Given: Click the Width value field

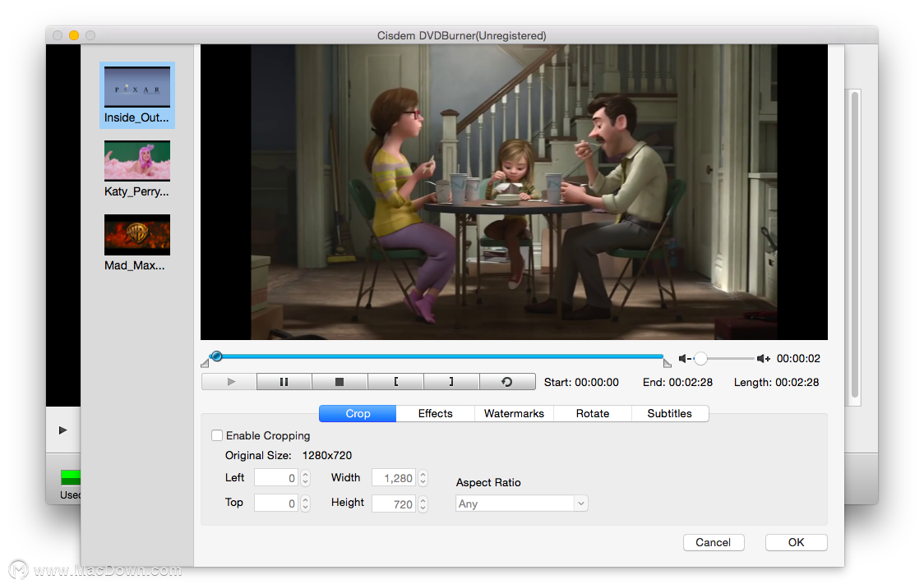Looking at the screenshot, I should pyautogui.click(x=394, y=478).
